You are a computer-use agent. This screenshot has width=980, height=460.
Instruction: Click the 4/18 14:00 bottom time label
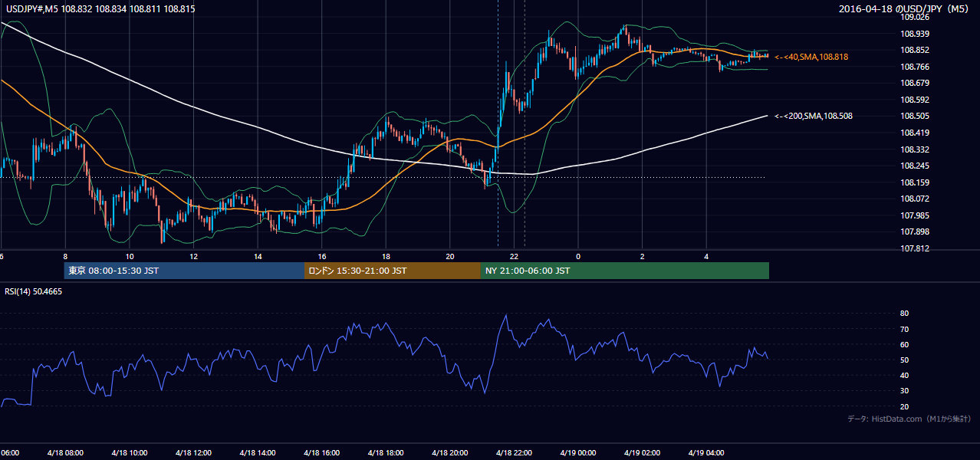point(257,453)
